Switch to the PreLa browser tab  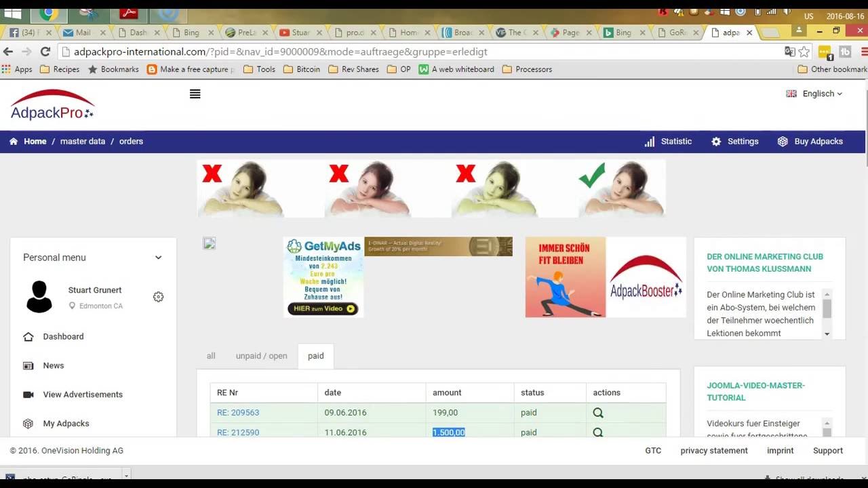click(x=247, y=33)
